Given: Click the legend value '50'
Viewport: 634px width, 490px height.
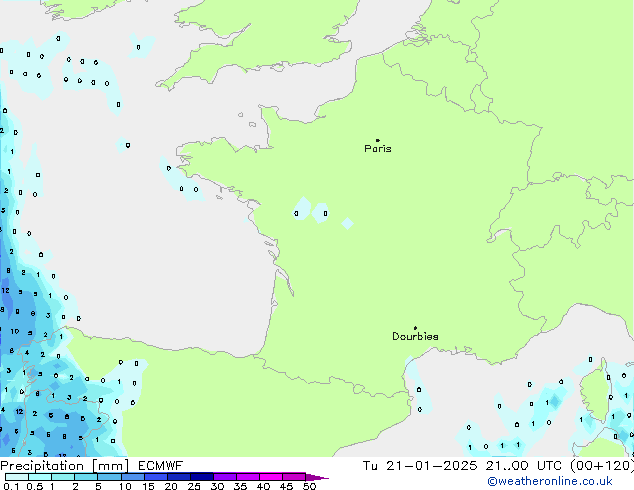Looking at the screenshot, I should 310,486.
